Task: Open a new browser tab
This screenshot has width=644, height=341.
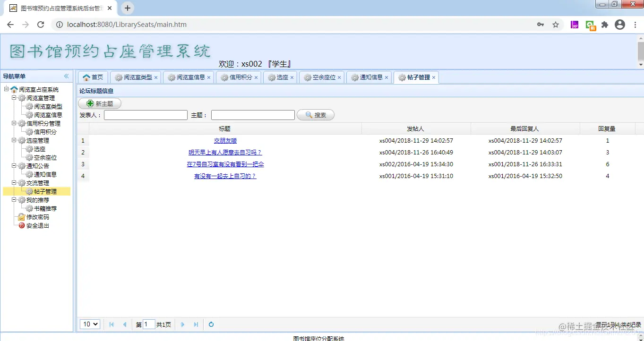Action: point(128,8)
